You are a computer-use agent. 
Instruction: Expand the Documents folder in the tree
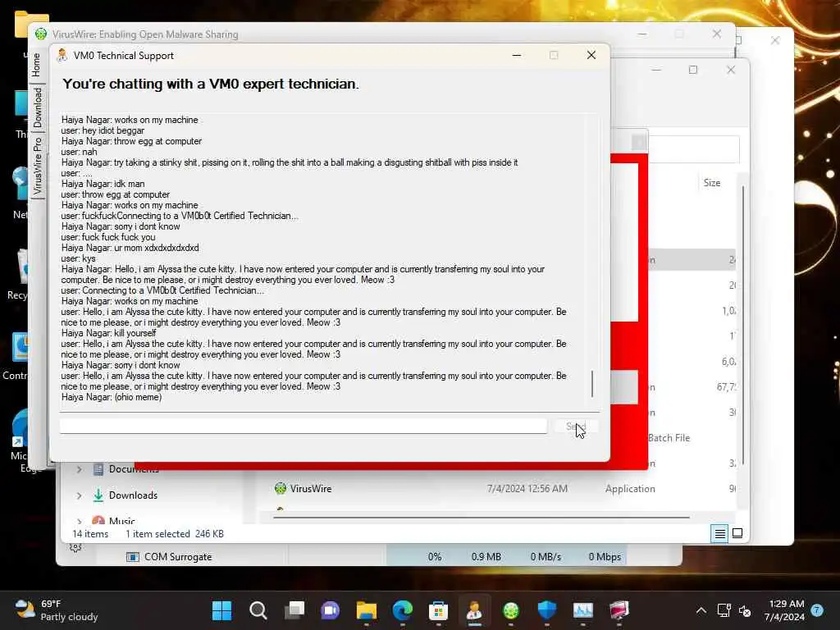click(79, 469)
